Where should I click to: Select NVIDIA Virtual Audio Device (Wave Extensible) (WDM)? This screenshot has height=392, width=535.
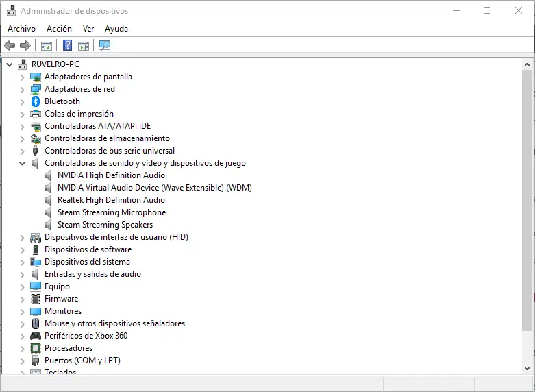[155, 188]
